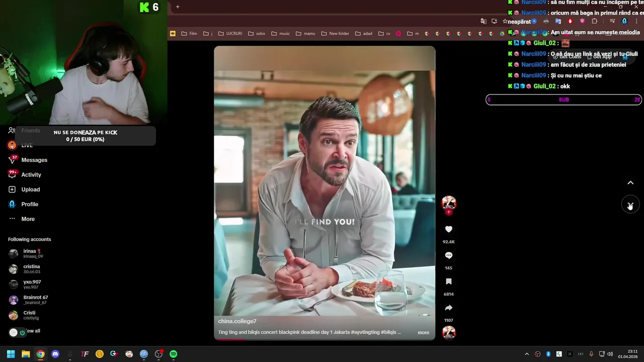This screenshot has height=362, width=644.
Task: Open sobo bookmarks folder
Action: coord(256,34)
